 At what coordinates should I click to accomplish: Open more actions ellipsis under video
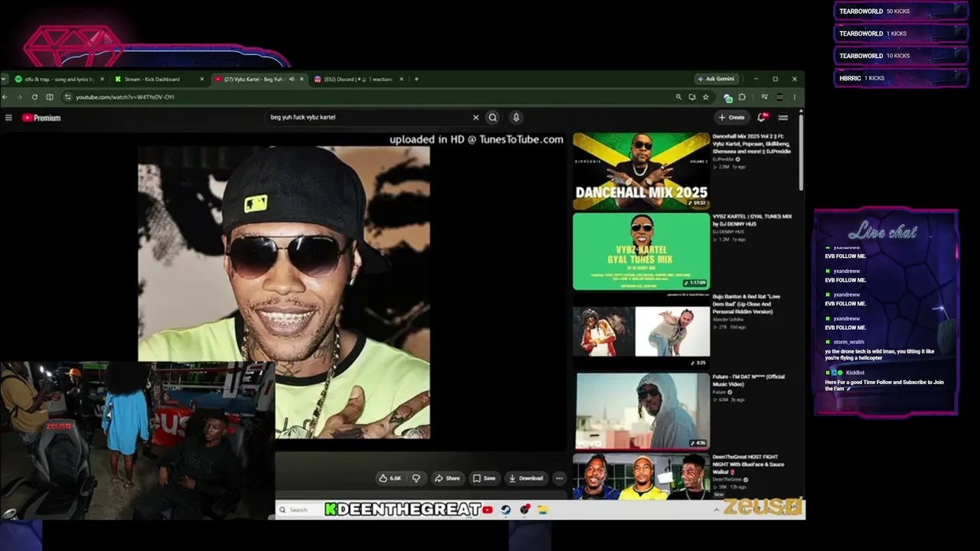pos(559,478)
